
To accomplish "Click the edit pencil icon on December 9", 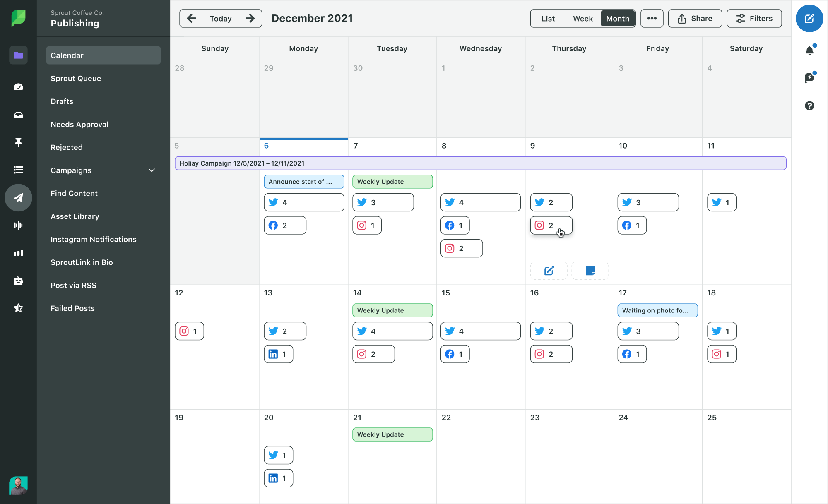I will tap(548, 271).
